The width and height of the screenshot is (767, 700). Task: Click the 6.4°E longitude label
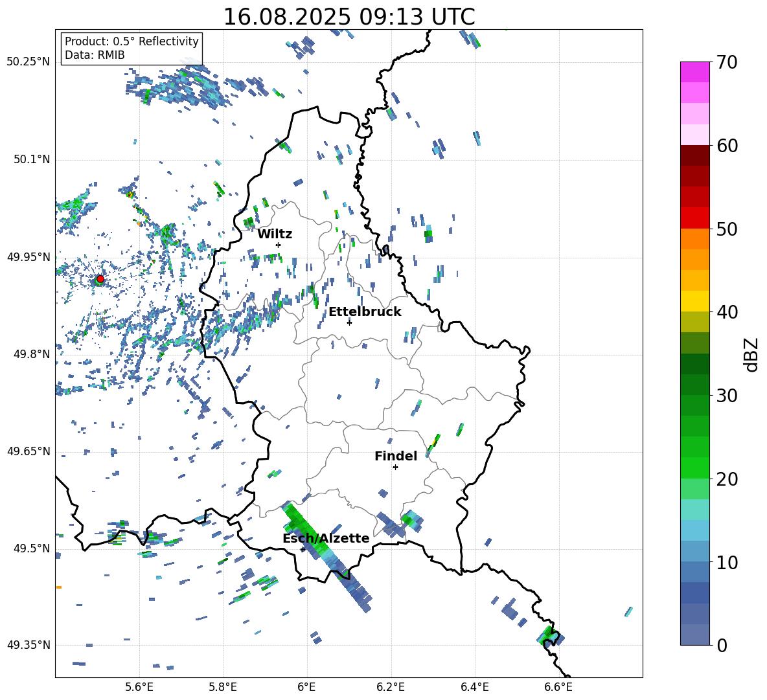pyautogui.click(x=474, y=687)
